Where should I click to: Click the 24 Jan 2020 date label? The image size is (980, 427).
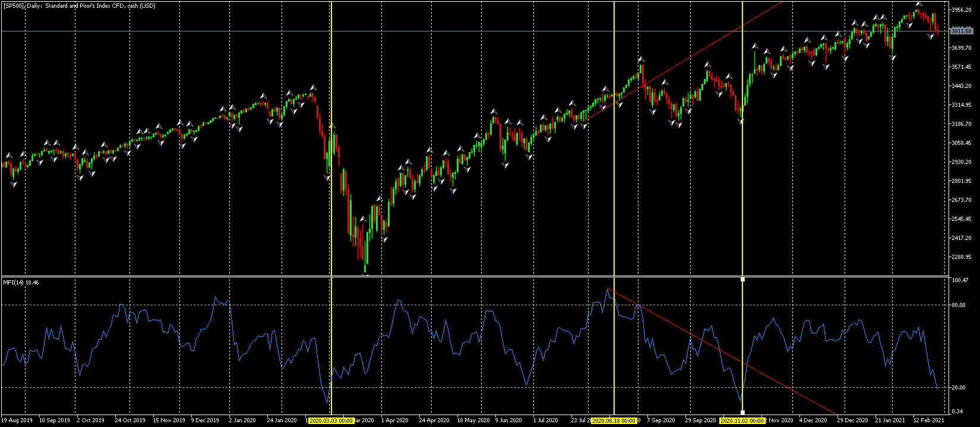pos(282,420)
